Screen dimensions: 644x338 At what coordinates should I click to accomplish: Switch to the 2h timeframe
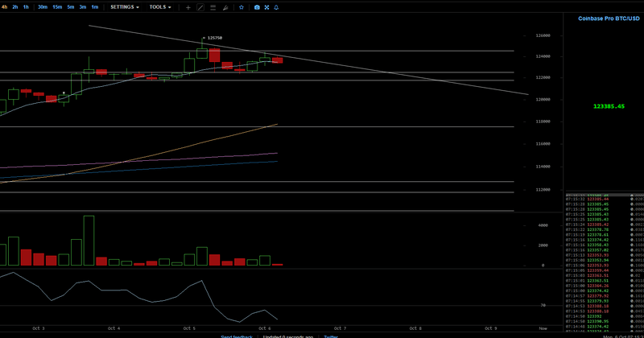(15, 7)
